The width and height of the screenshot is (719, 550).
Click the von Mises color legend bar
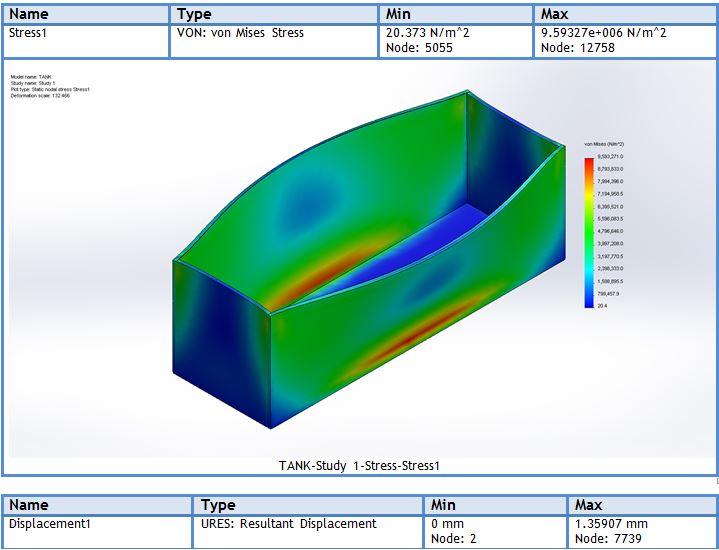pos(589,233)
